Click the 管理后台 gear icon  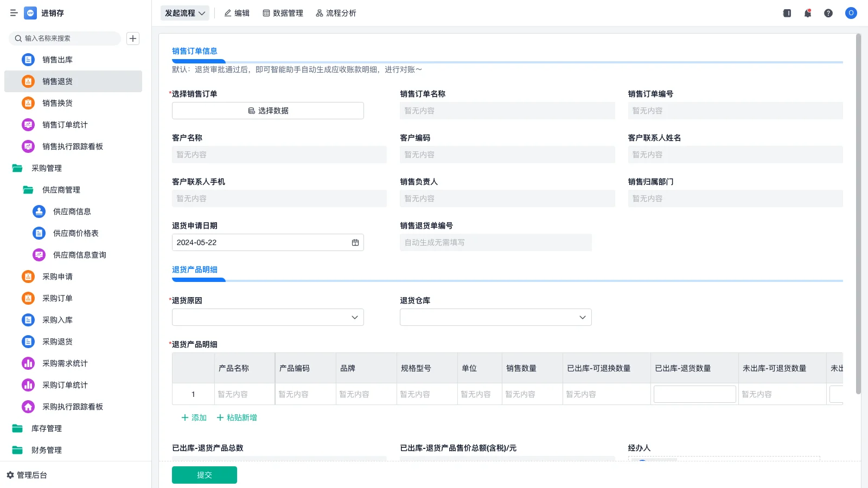click(10, 475)
